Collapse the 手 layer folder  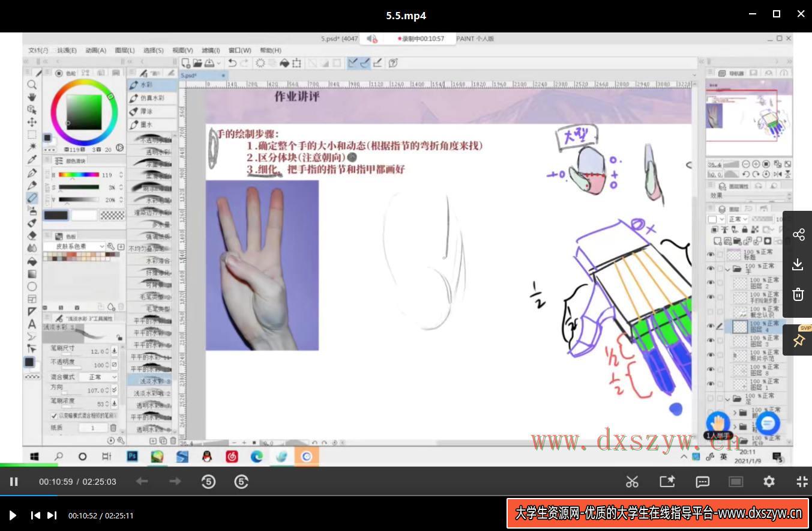[x=728, y=269]
